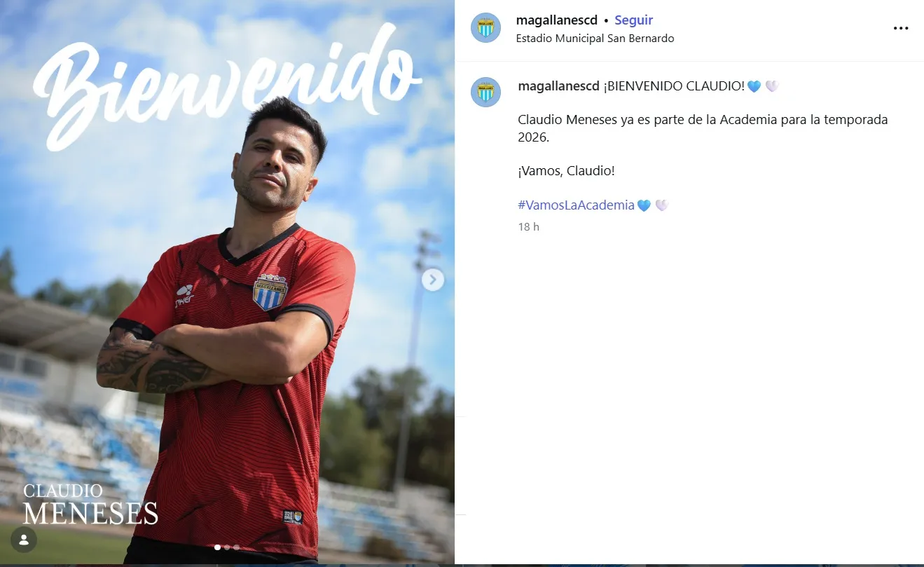Jump to the second carousel dot
924x567 pixels.
227,547
